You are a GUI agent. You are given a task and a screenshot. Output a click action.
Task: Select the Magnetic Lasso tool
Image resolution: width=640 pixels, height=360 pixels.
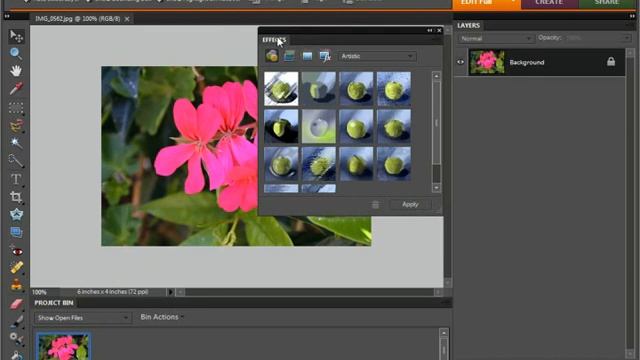click(x=16, y=125)
